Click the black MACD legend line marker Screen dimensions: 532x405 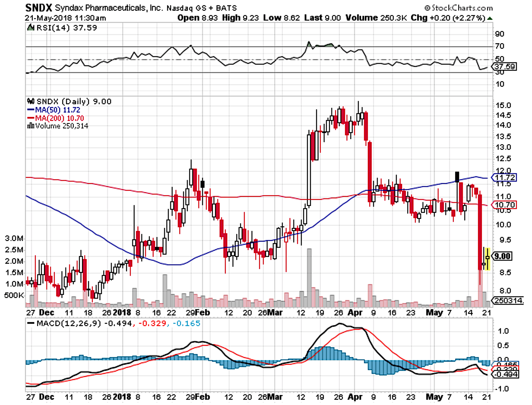[31, 323]
